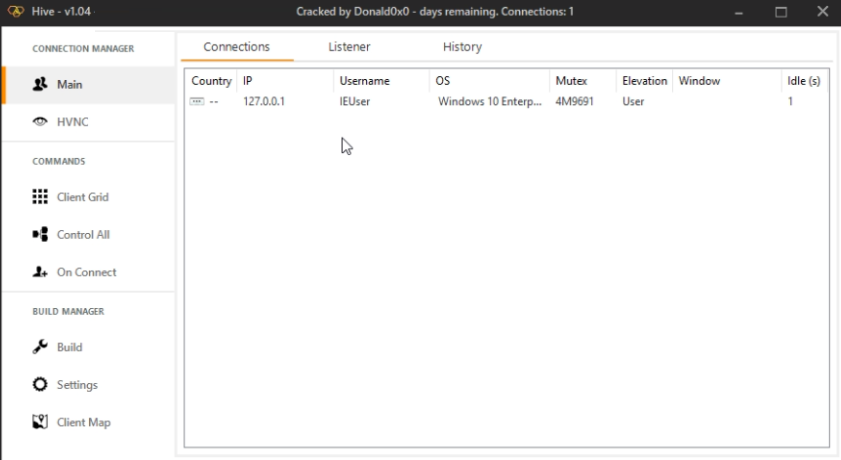The height and width of the screenshot is (460, 841).
Task: Click the Build wrench icon
Action: (x=40, y=347)
